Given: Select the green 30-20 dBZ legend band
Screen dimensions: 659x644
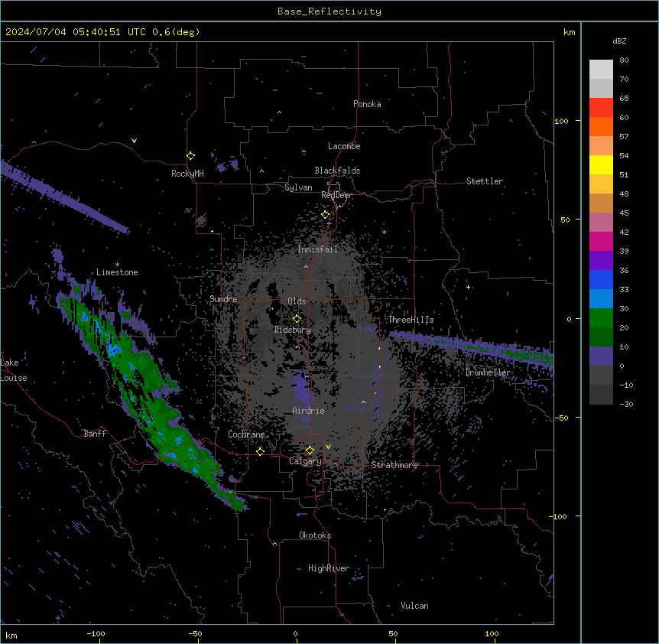Looking at the screenshot, I should coord(601,318).
